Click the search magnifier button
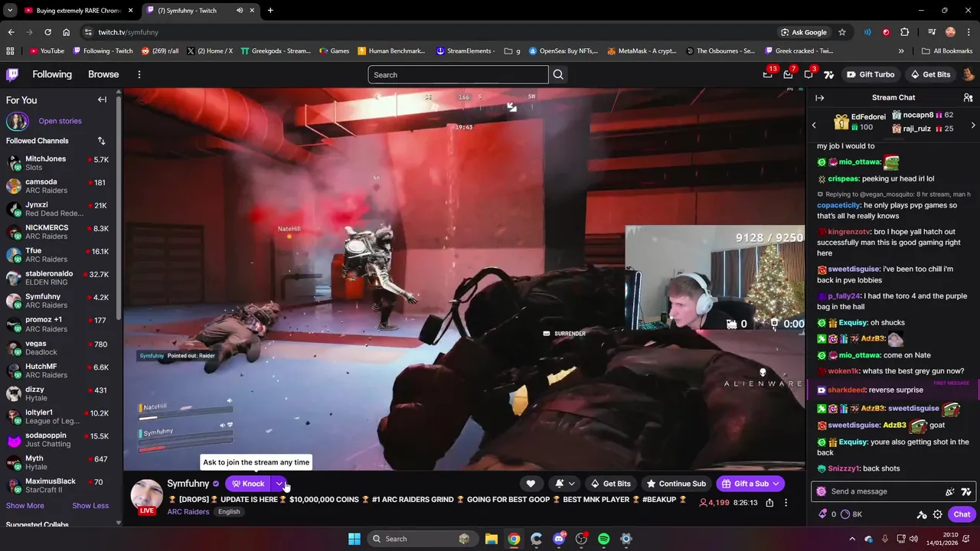 point(558,74)
